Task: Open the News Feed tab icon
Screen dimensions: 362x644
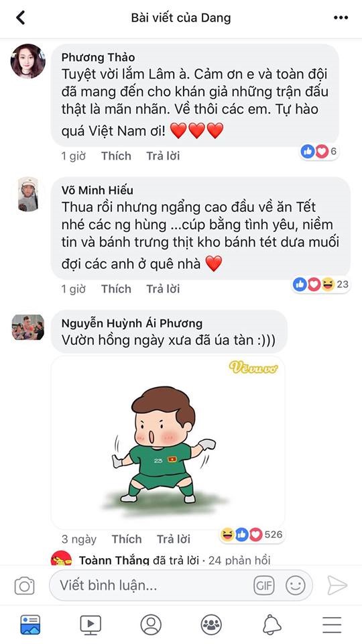Action: point(30,625)
